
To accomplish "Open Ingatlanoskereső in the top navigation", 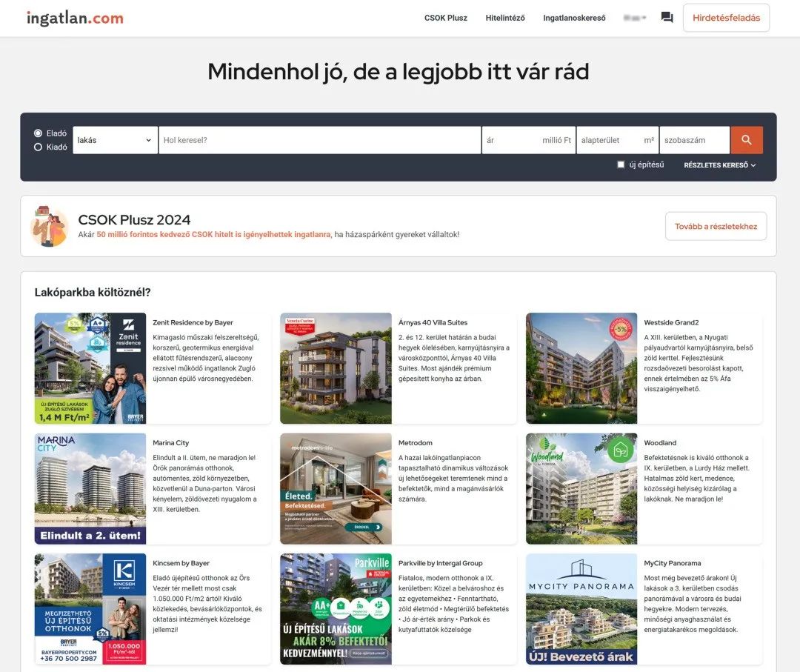I will [574, 18].
